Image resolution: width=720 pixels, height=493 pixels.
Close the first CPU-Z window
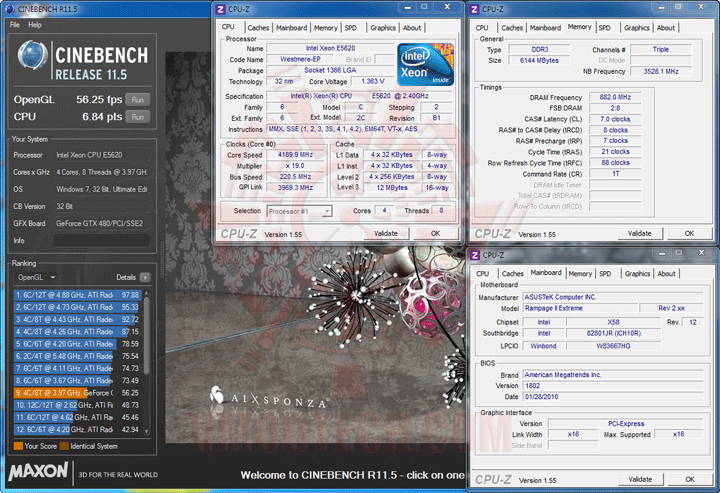coord(447,7)
